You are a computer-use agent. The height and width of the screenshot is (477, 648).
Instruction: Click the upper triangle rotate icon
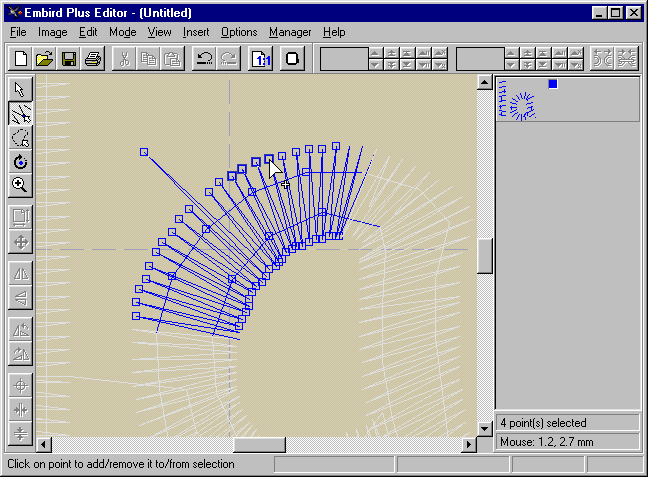(20, 330)
